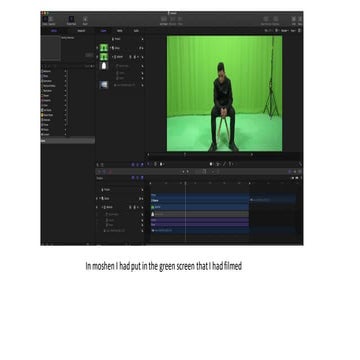Click the bottom image layer thumbnail
The image size is (360, 360).
click(104, 85)
